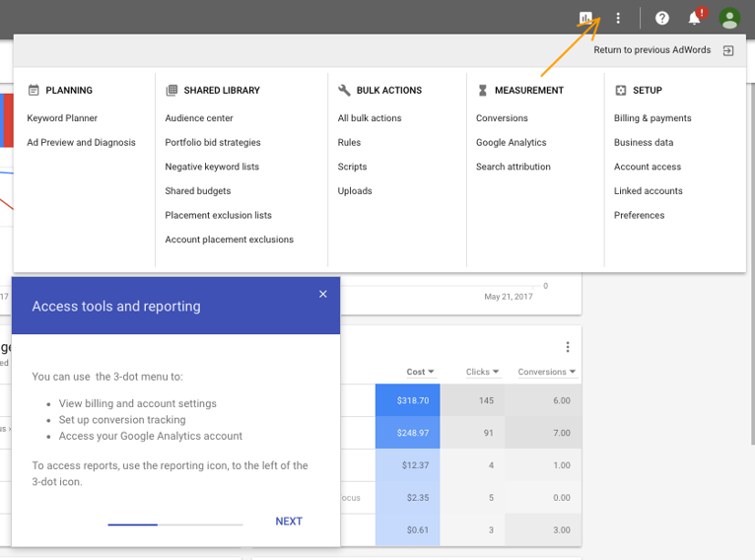Click the page vertical scrollbar
The image size is (755, 560).
(751, 264)
